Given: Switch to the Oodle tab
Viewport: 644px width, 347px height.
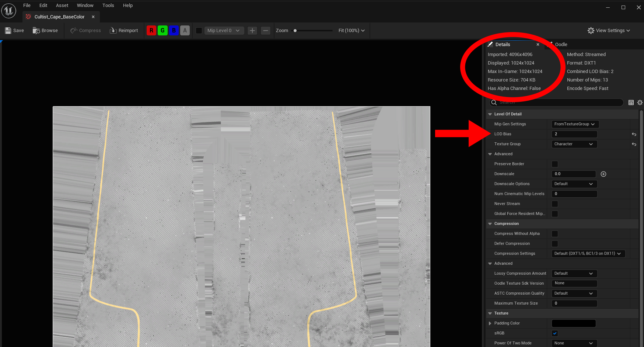Looking at the screenshot, I should click(x=561, y=45).
